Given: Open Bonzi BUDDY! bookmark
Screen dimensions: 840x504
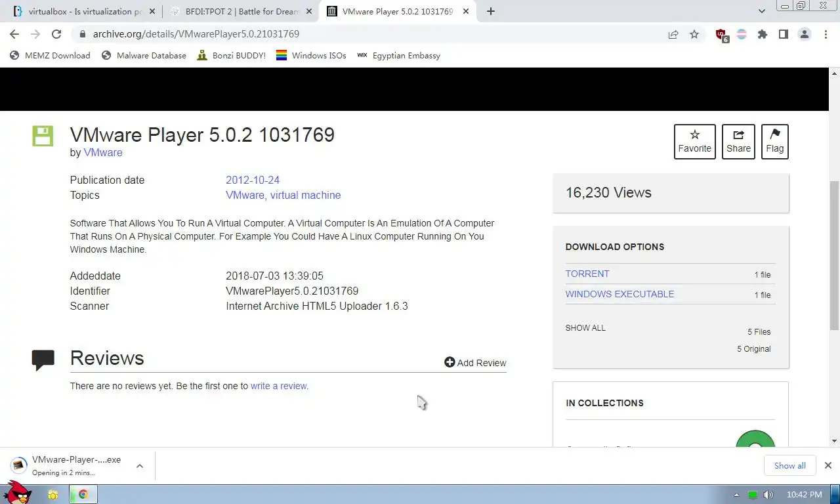Looking at the screenshot, I should tap(231, 56).
